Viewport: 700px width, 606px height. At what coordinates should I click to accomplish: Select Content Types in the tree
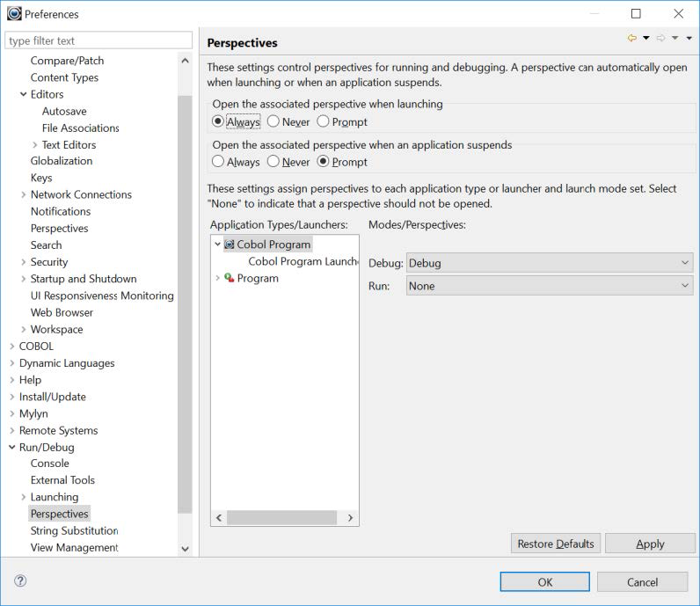[x=64, y=77]
